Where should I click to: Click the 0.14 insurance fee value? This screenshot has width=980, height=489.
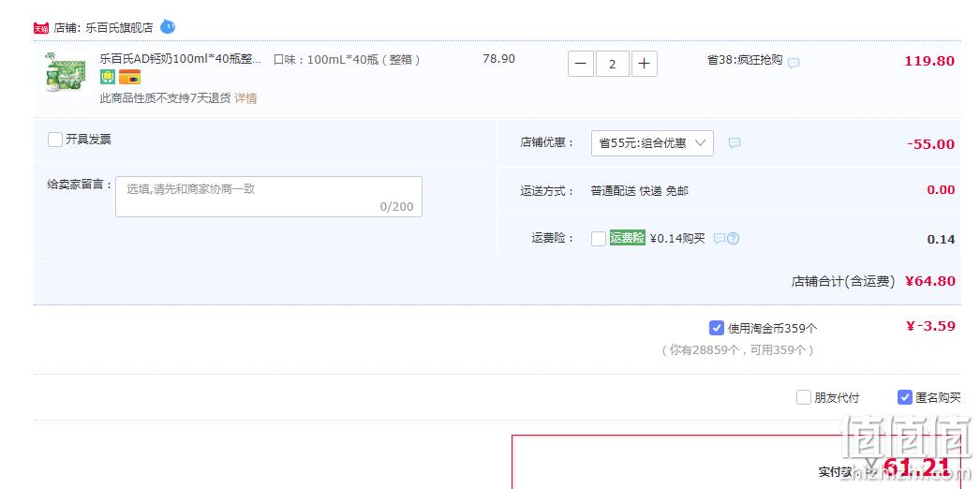point(941,239)
